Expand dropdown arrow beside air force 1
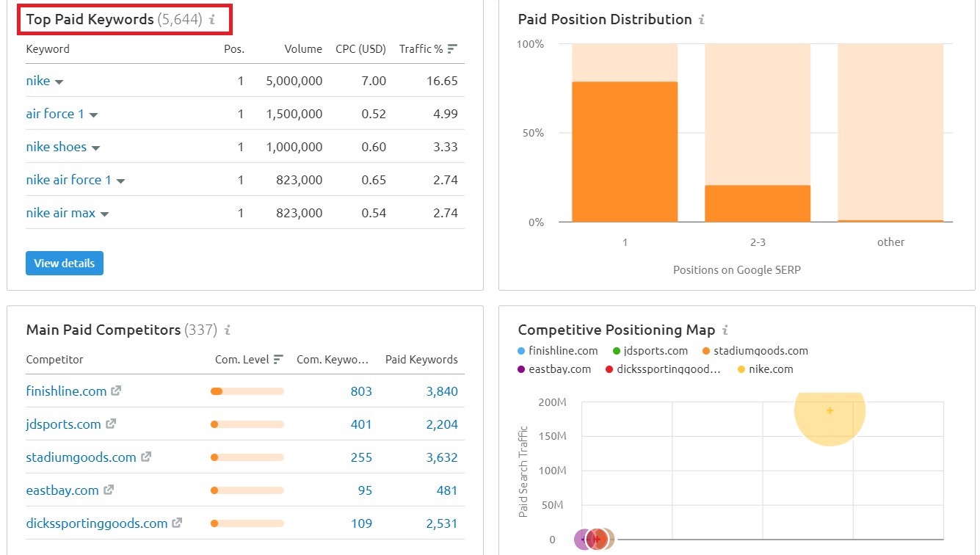Viewport: 980px width, 555px height. 93,115
